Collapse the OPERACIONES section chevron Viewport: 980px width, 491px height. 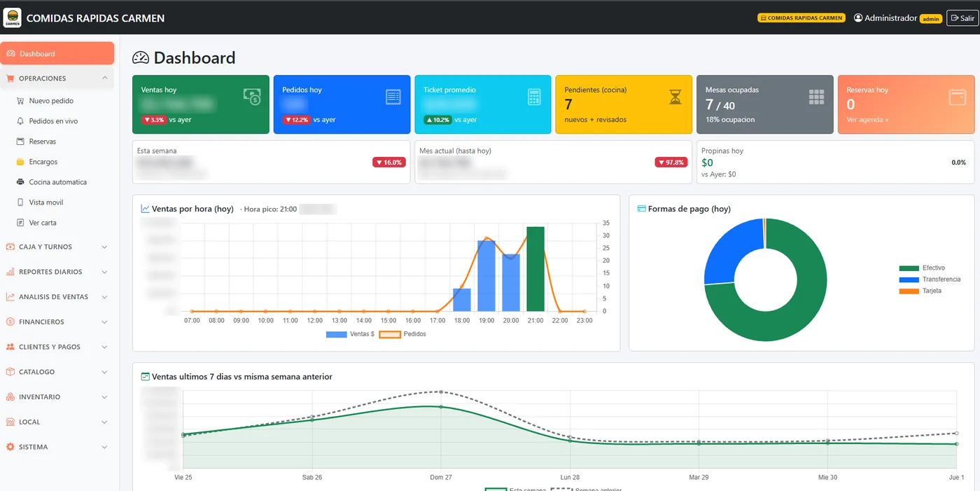pos(104,78)
